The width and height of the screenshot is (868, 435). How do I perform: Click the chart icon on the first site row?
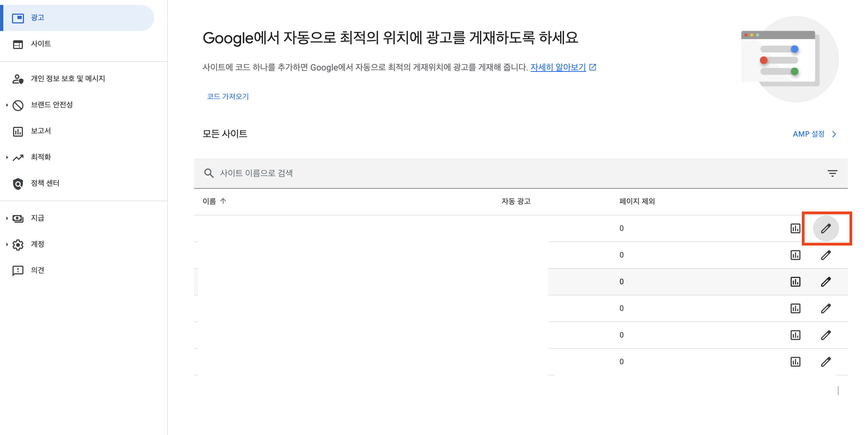[796, 228]
